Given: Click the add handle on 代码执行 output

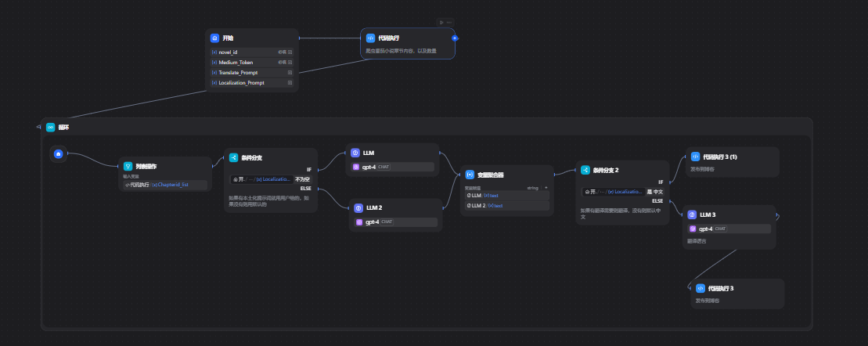Looking at the screenshot, I should point(455,38).
